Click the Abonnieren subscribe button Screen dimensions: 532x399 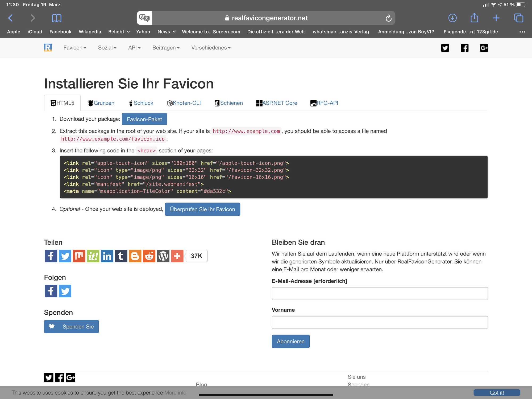(x=291, y=341)
